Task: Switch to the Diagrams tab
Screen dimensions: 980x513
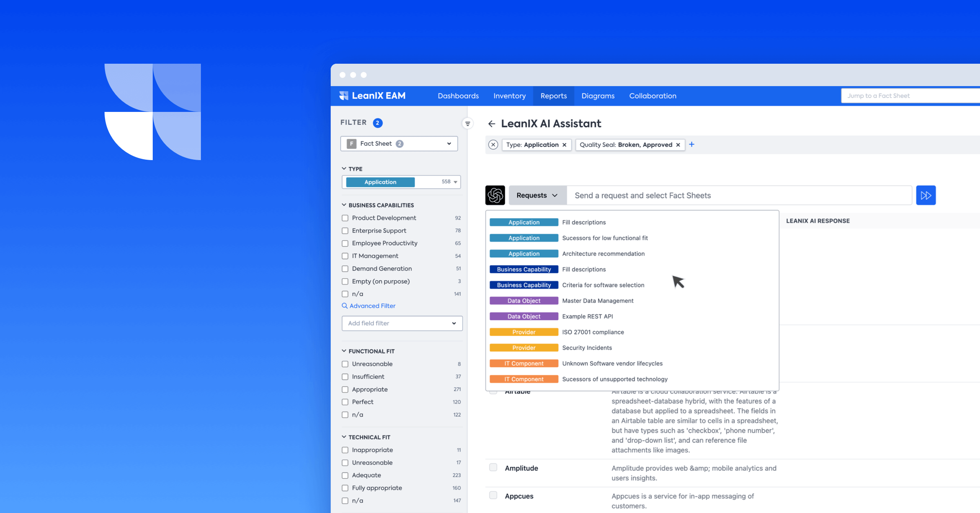Action: click(598, 96)
